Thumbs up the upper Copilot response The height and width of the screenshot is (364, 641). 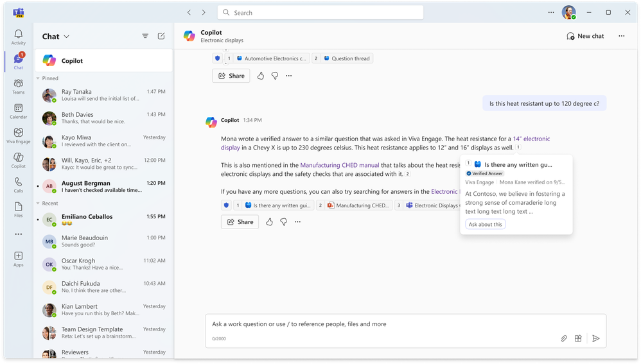coord(260,76)
